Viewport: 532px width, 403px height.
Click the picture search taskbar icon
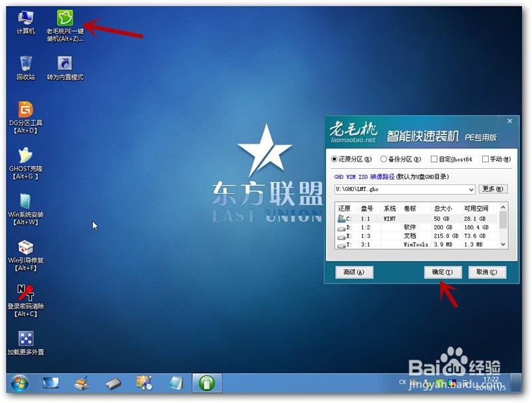pos(144,383)
